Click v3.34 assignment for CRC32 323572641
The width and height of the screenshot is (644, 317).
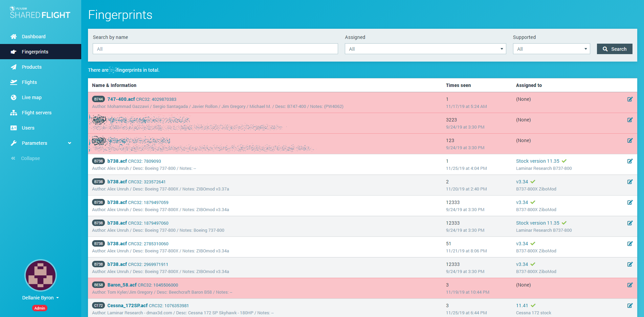(x=522, y=182)
